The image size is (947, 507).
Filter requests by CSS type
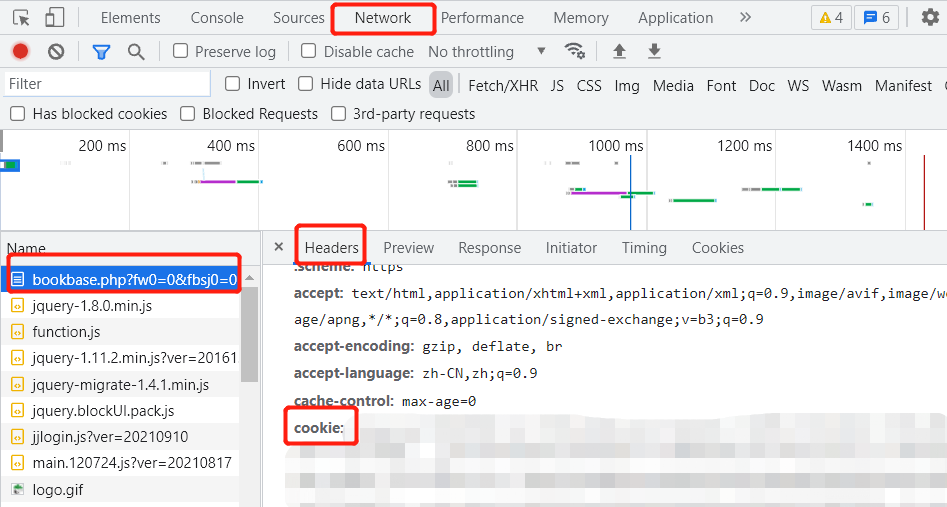tap(589, 86)
